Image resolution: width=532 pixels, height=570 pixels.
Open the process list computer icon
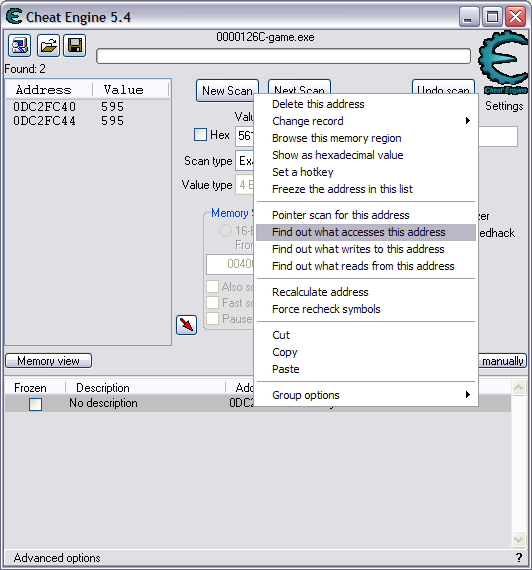pos(20,46)
